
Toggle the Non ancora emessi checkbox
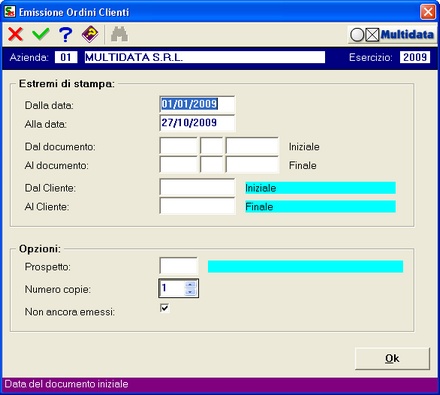164,308
